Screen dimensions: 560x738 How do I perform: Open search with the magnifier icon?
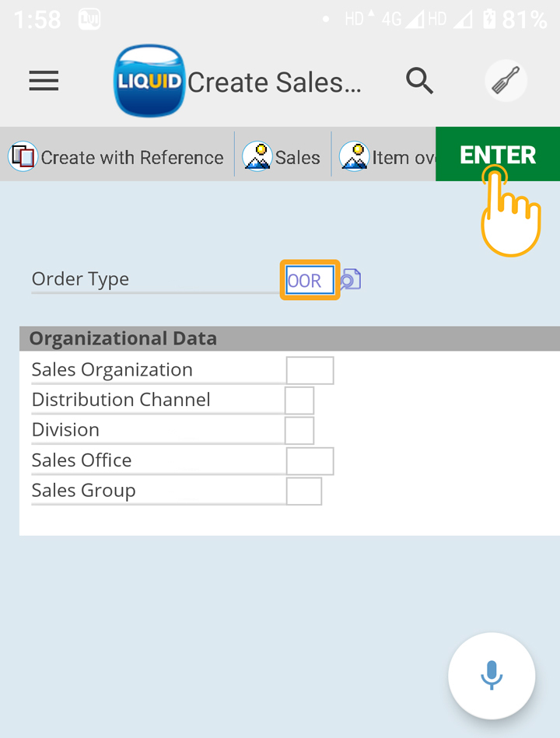(x=419, y=80)
